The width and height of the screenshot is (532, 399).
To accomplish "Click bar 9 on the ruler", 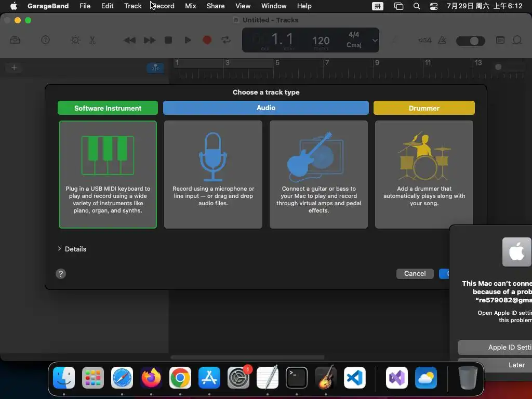I will (x=377, y=63).
